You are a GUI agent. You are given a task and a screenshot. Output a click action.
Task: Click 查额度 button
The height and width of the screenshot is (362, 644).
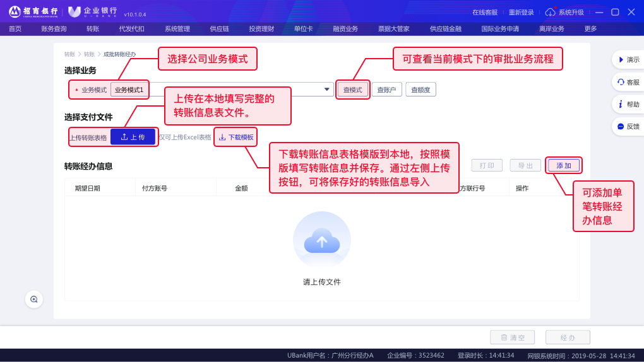tap(420, 90)
